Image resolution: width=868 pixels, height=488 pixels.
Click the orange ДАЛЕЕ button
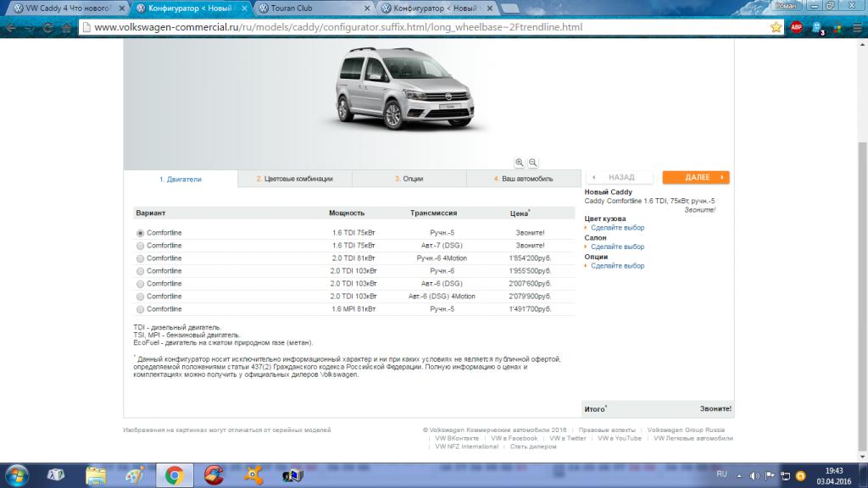pos(696,177)
